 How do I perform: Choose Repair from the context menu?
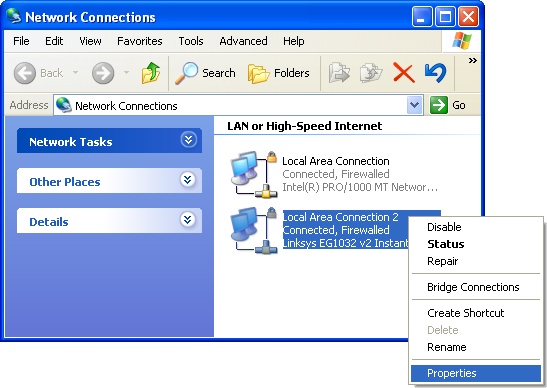click(476, 261)
